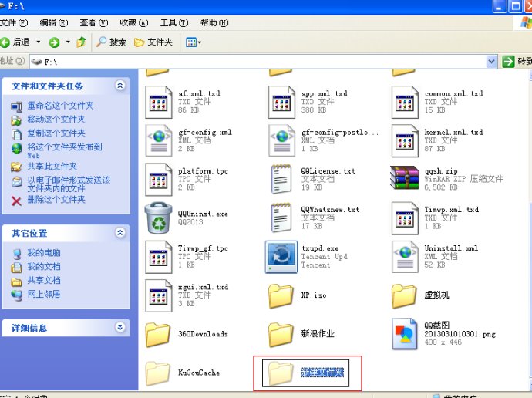Go to 我的电脑 in other places

tap(44, 253)
